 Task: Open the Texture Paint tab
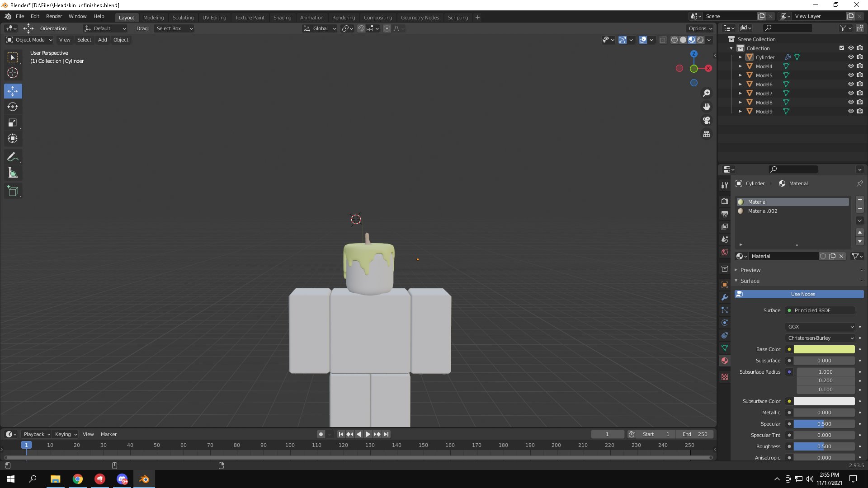tap(249, 17)
